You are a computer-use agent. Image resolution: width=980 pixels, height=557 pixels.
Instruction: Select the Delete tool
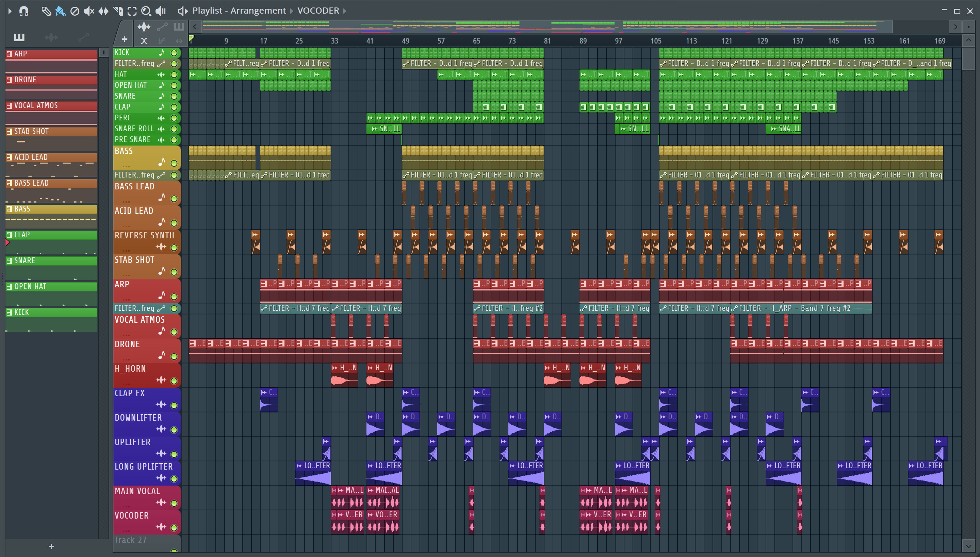tap(75, 11)
